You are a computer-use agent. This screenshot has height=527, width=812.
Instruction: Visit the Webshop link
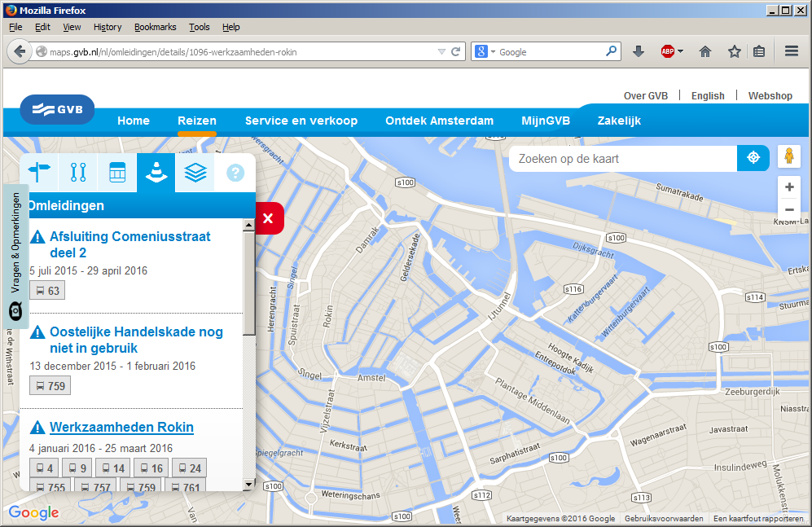tap(770, 96)
